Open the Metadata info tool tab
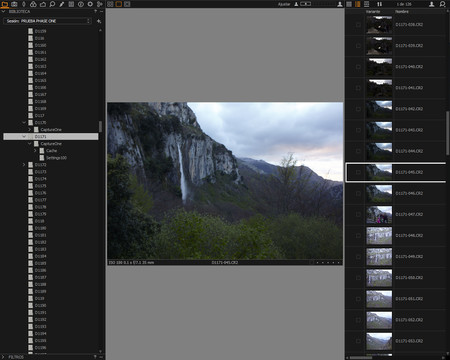 (x=81, y=4)
